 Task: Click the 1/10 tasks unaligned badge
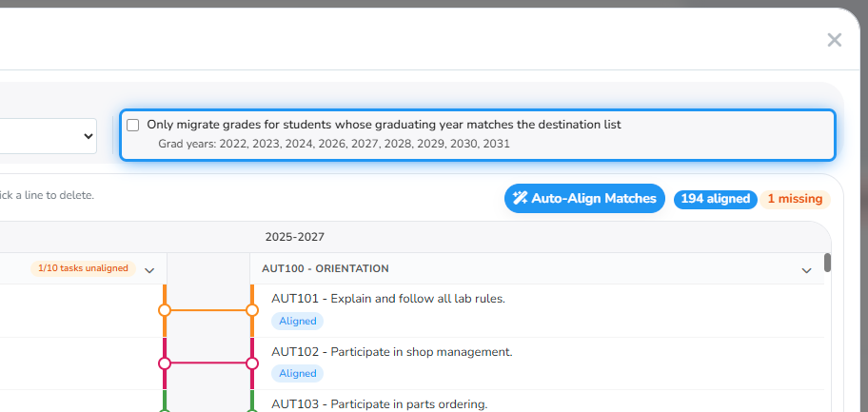(x=83, y=268)
